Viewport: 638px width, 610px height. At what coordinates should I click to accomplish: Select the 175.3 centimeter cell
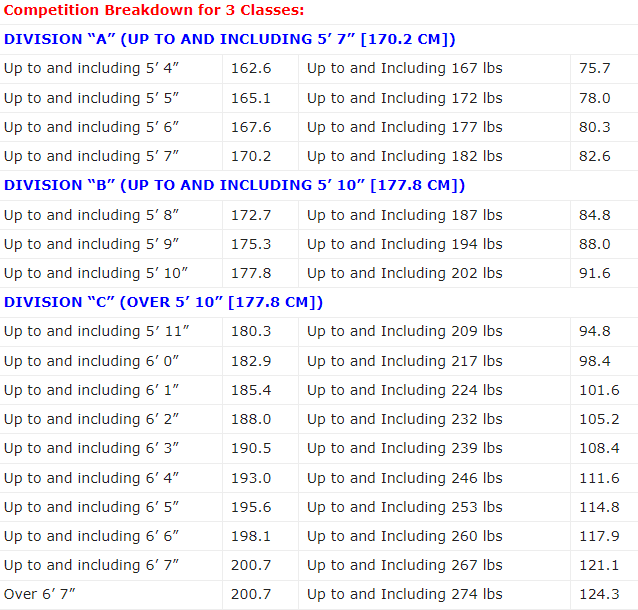251,244
